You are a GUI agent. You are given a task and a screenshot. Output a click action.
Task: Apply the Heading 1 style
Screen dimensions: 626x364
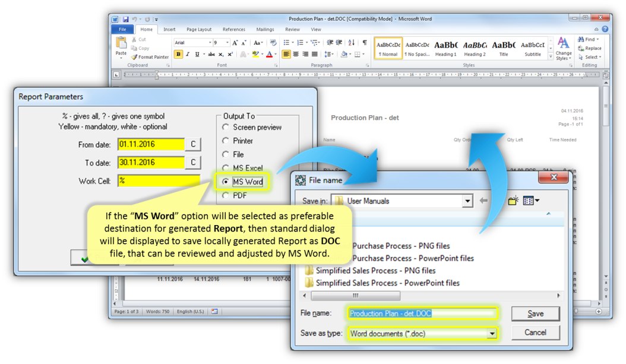(x=445, y=48)
